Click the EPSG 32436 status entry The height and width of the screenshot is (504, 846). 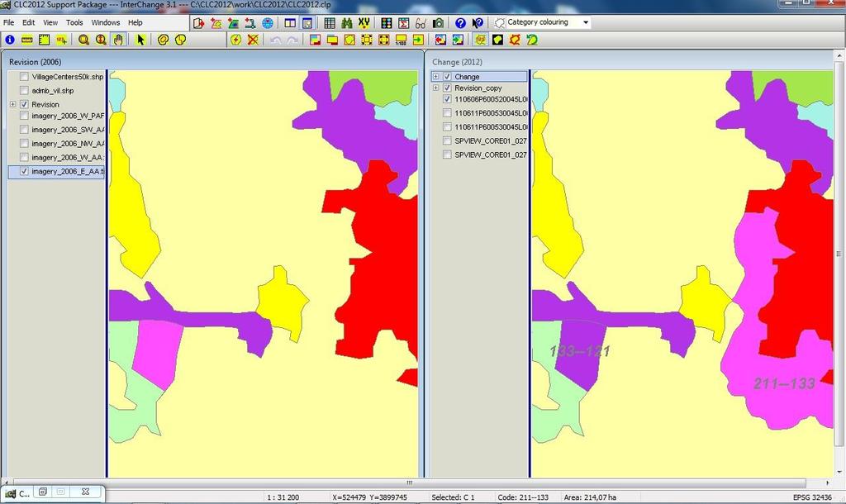pyautogui.click(x=812, y=497)
